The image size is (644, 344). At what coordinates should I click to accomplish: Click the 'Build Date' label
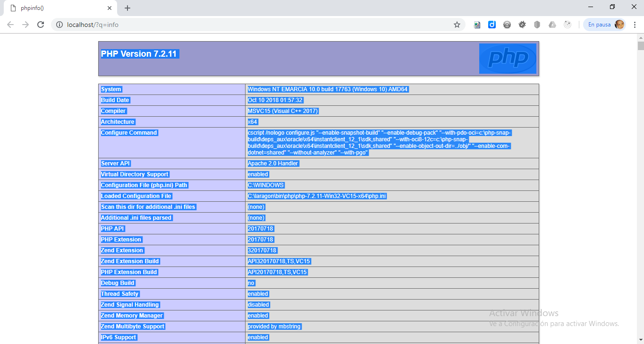[115, 100]
